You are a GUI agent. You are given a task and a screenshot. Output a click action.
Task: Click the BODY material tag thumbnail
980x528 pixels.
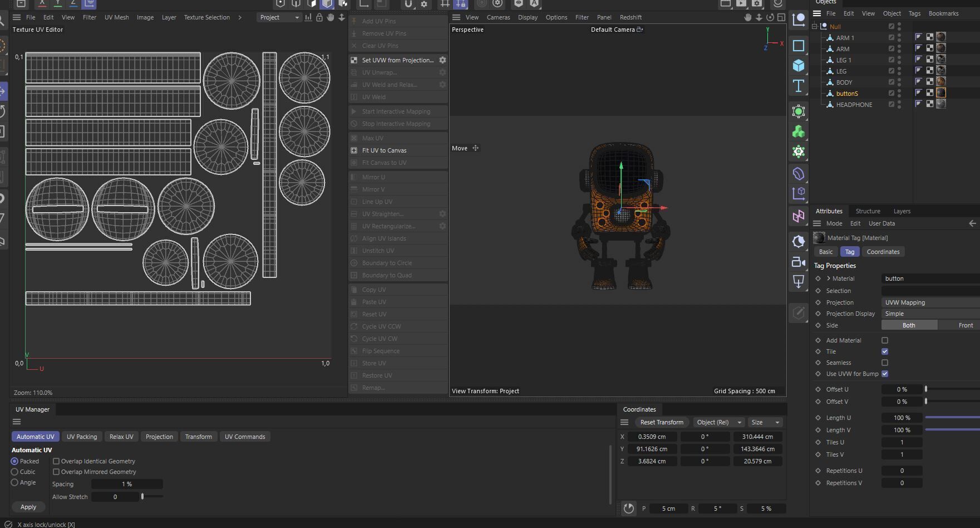[941, 82]
